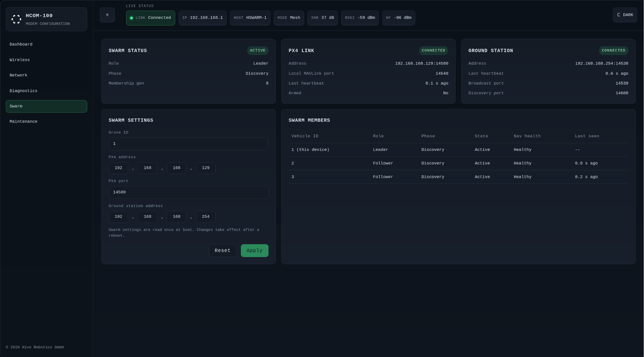Click the LINK Connected status chip

click(x=150, y=18)
